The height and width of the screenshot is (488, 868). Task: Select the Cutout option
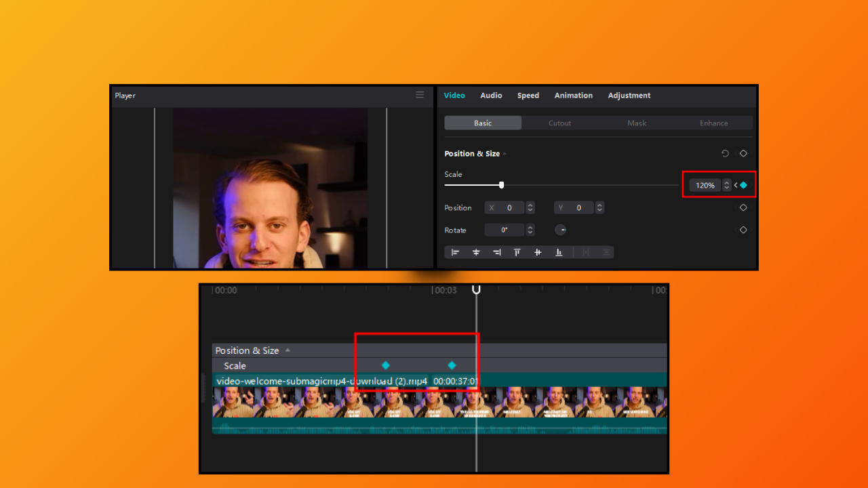click(x=559, y=123)
